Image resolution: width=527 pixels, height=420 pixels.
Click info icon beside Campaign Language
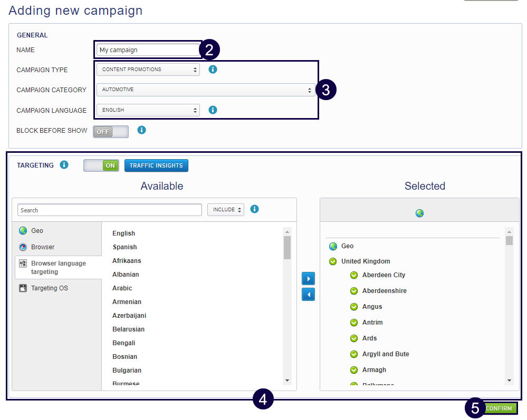point(213,110)
